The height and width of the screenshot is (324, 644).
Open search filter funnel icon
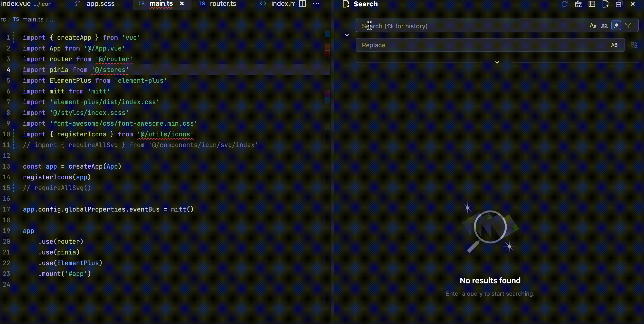628,26
